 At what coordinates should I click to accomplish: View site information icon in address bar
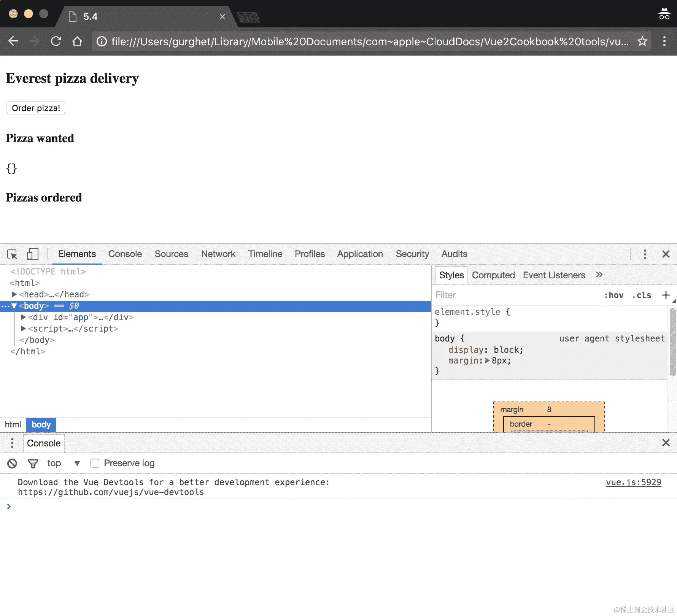click(x=102, y=41)
